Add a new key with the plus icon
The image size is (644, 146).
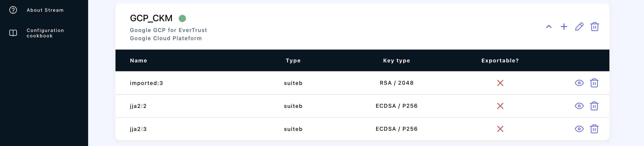(x=564, y=27)
